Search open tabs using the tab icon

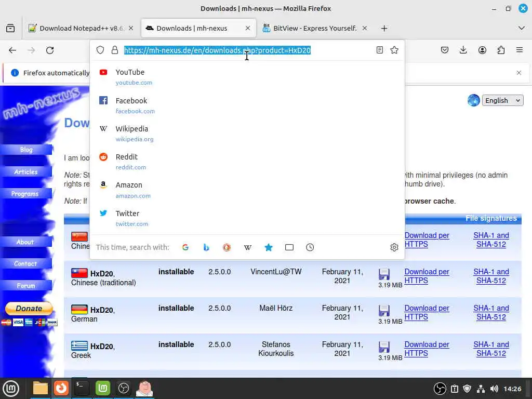[x=289, y=247]
